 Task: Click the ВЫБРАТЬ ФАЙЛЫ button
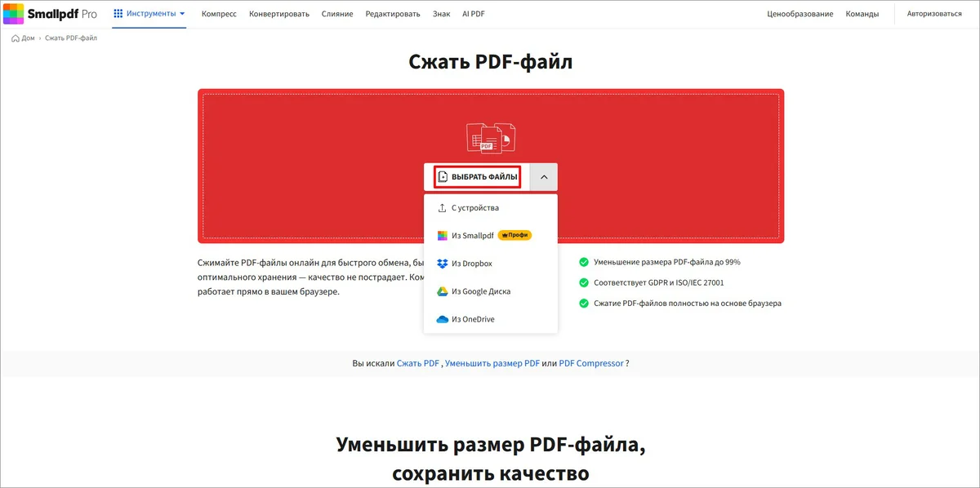coord(477,177)
